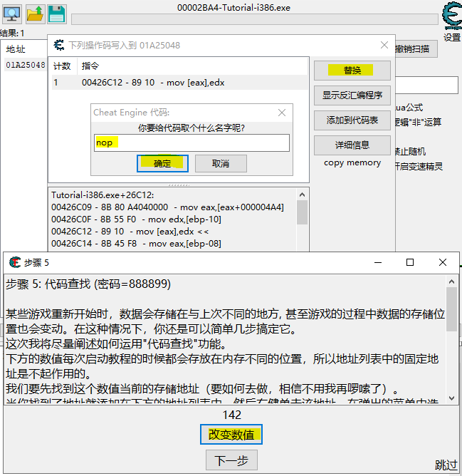462x476 pixels.
Task: Cancel the name dialog with 取消
Action: click(x=221, y=164)
